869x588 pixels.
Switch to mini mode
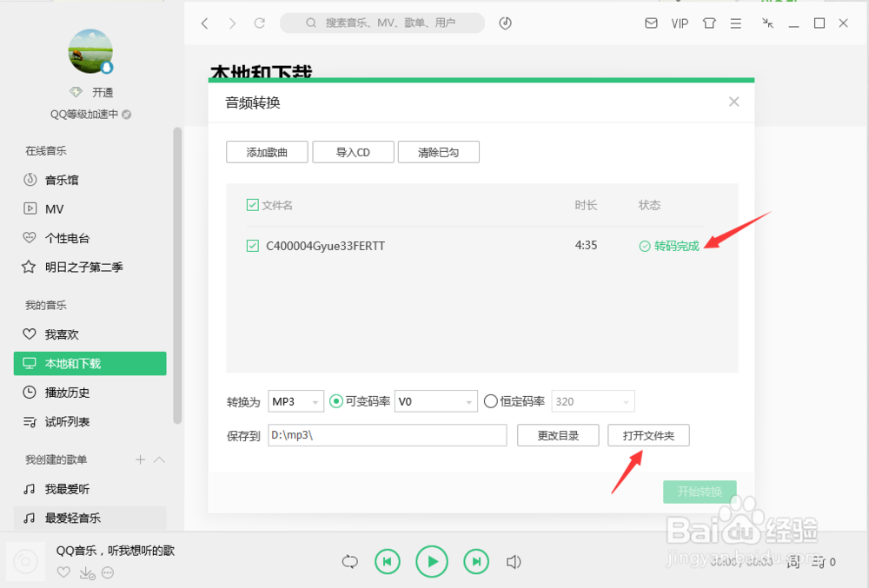coord(767,23)
